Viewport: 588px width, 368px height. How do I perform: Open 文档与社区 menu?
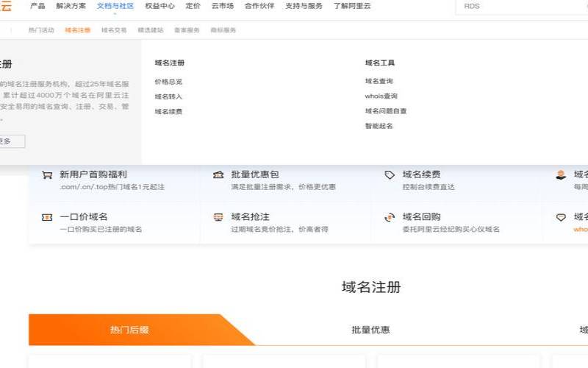pyautogui.click(x=115, y=6)
